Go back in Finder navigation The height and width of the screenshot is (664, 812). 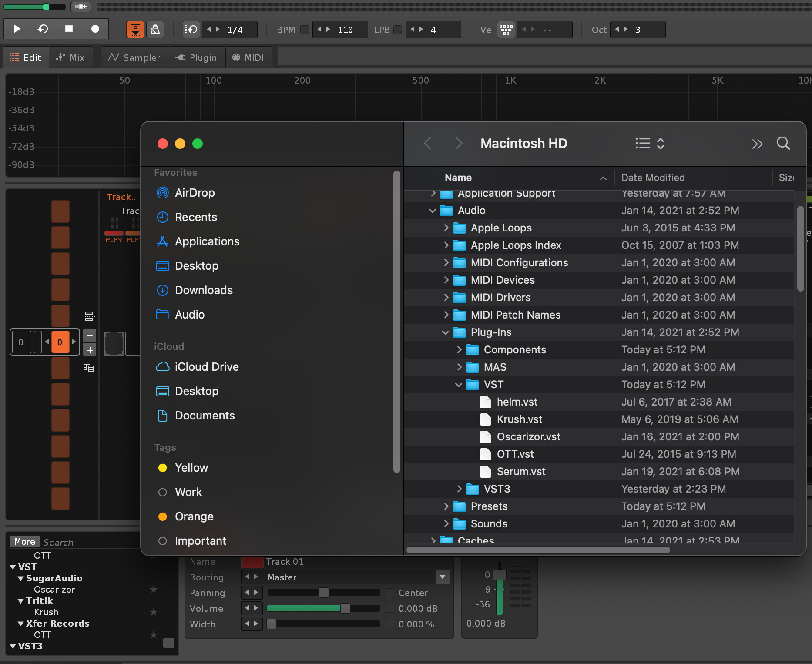click(428, 143)
